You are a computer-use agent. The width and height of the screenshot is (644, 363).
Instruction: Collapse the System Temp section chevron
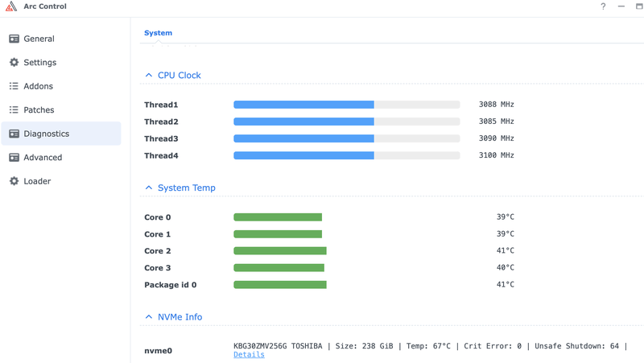click(149, 188)
